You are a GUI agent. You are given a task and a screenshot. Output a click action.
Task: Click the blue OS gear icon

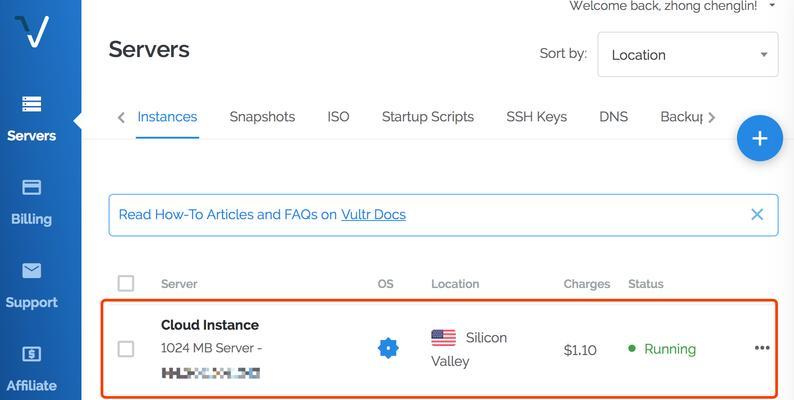tap(388, 348)
